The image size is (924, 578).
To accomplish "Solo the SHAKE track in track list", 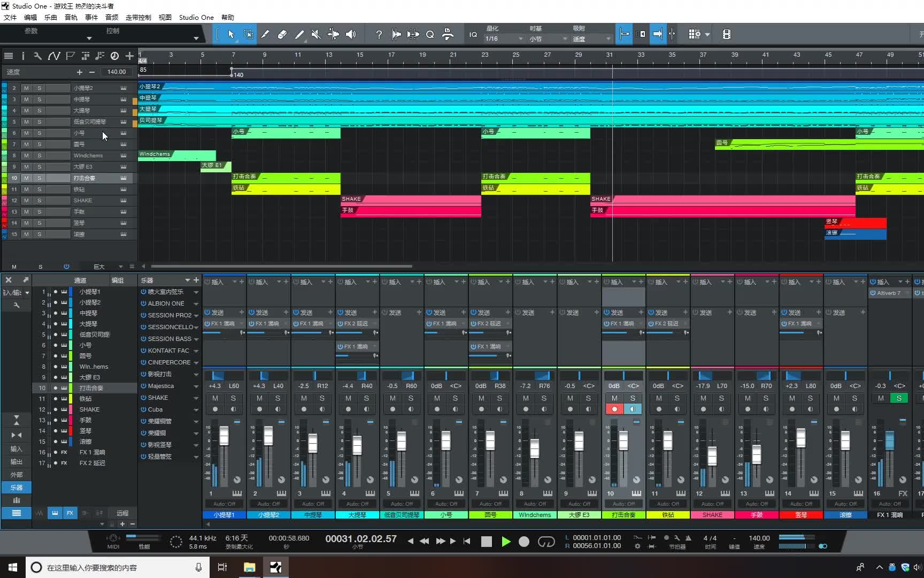I will tap(39, 201).
